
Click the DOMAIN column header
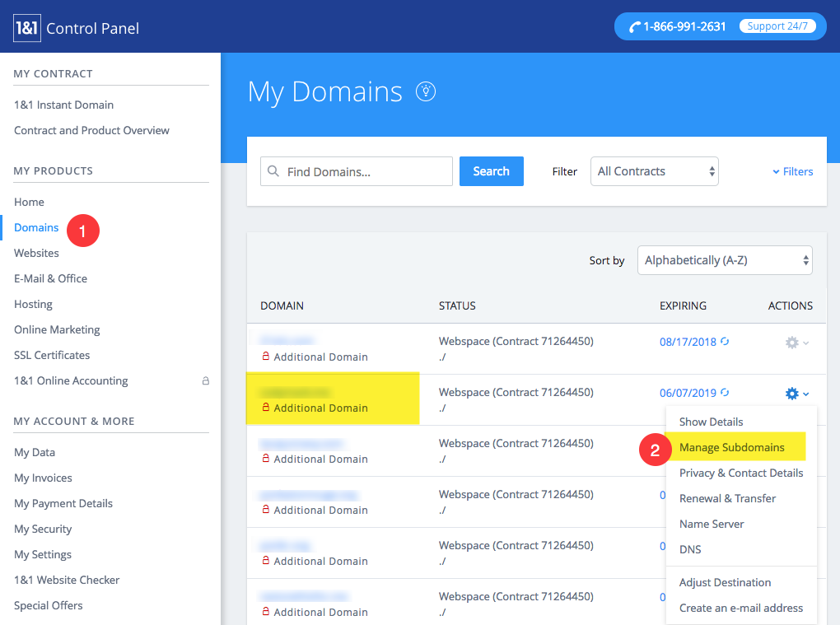point(282,306)
